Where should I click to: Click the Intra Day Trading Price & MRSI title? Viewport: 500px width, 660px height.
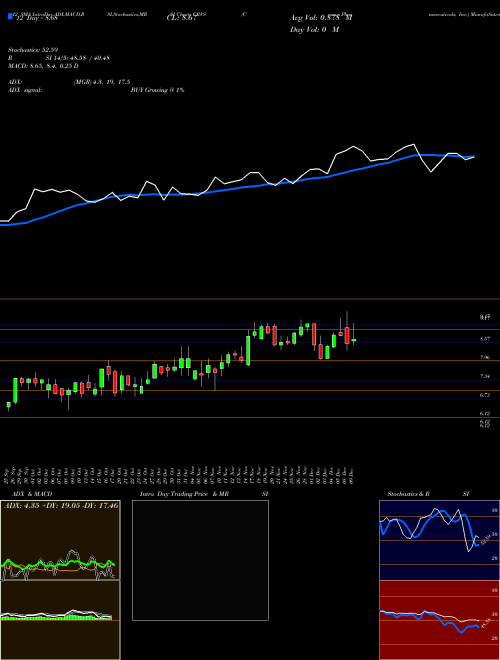pyautogui.click(x=204, y=494)
